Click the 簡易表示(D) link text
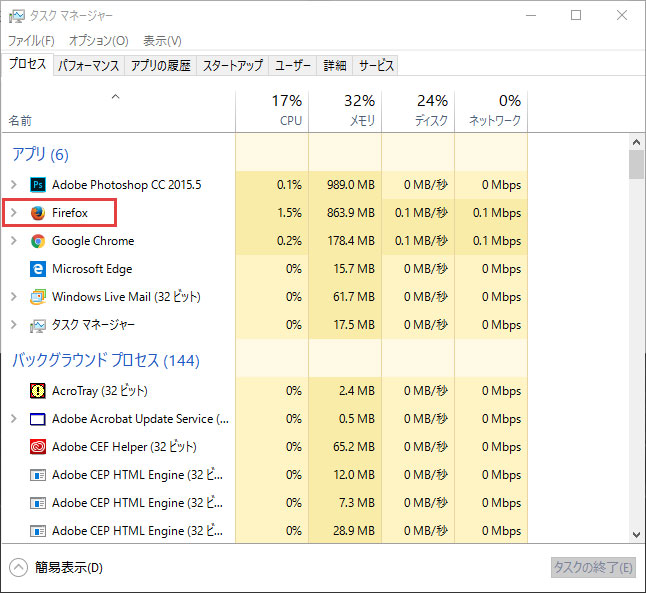Viewport: 646px width, 593px height. pyautogui.click(x=69, y=567)
